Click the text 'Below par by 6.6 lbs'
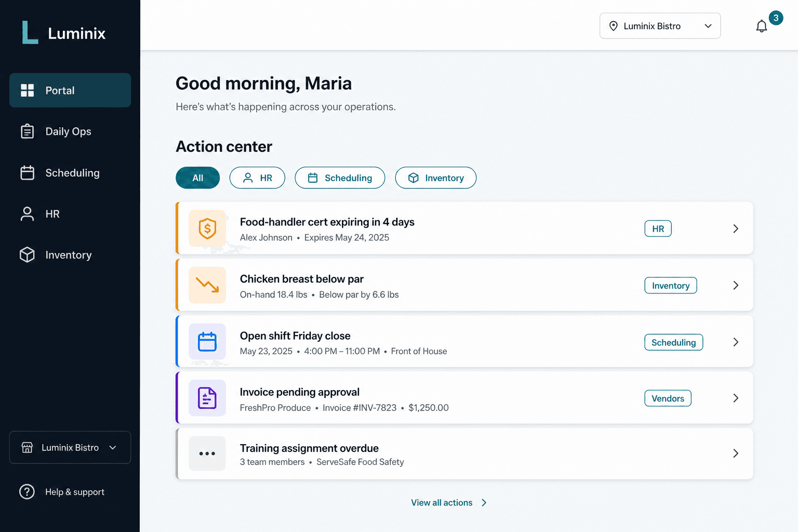This screenshot has height=532, width=798. tap(359, 295)
